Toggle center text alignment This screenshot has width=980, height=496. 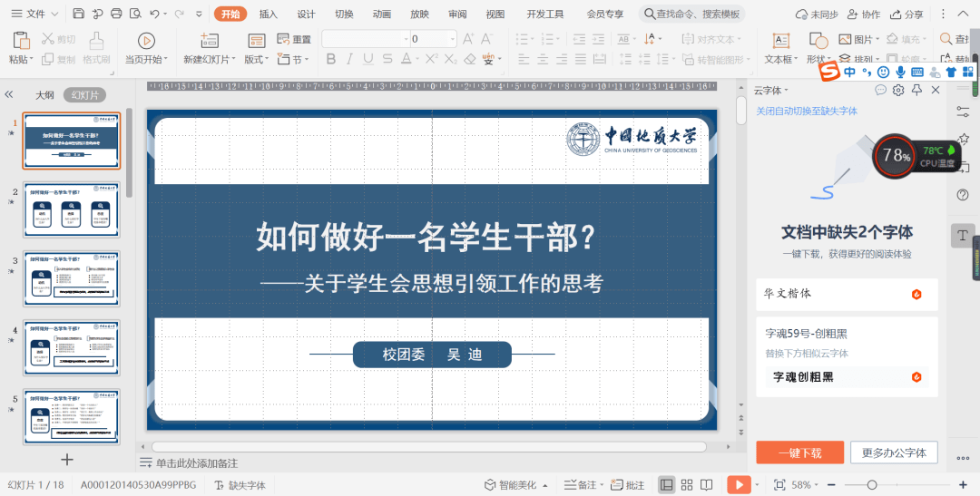543,59
